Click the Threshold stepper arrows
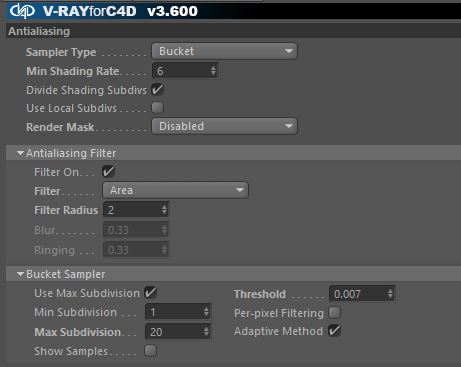Screen dimensions: 461x367 pos(390,294)
